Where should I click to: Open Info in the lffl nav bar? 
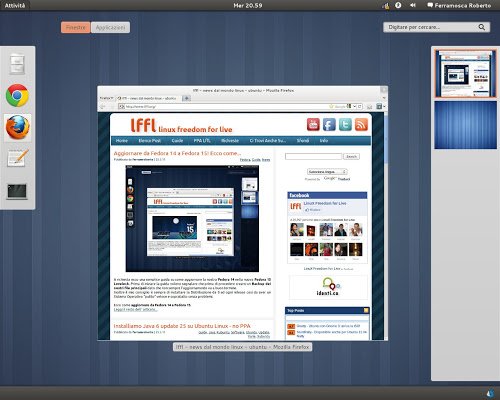(324, 141)
